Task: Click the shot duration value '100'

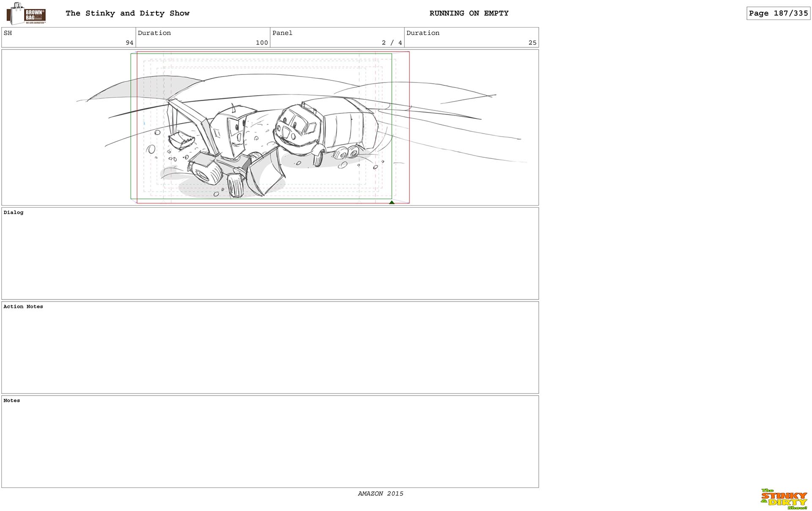Action: [262, 43]
